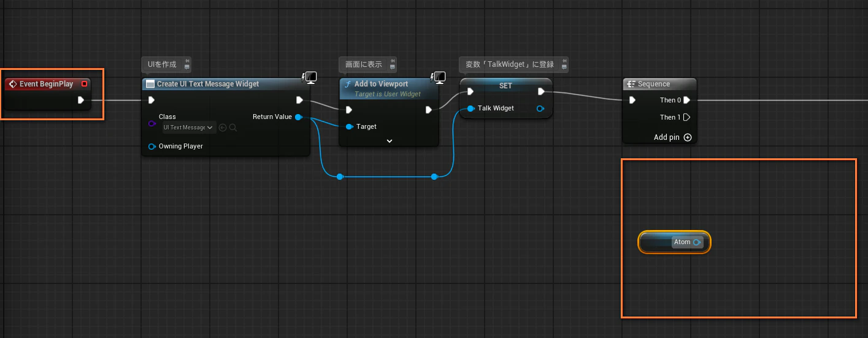868x338 pixels.
Task: Click Talk Widget output pin on SET
Action: click(x=540, y=109)
